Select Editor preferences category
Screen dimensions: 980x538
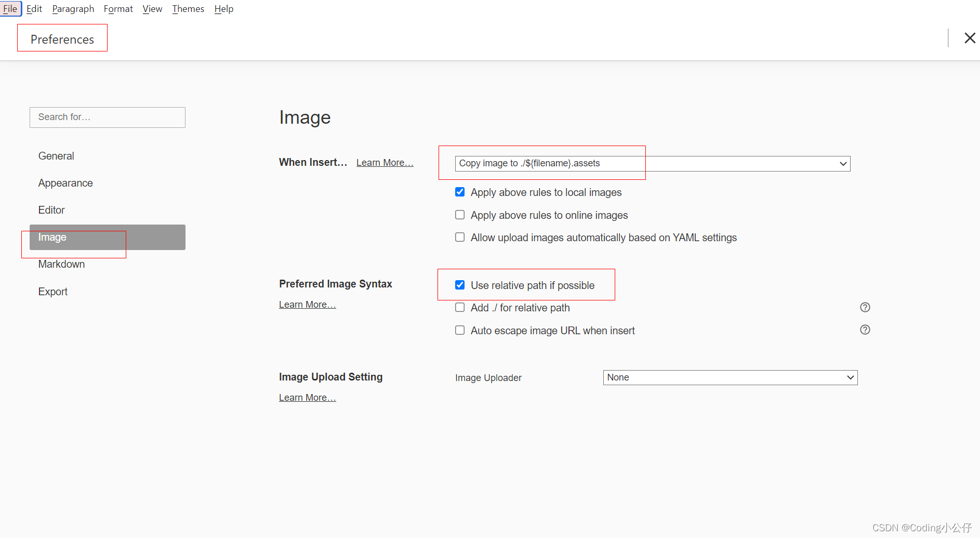point(108,210)
